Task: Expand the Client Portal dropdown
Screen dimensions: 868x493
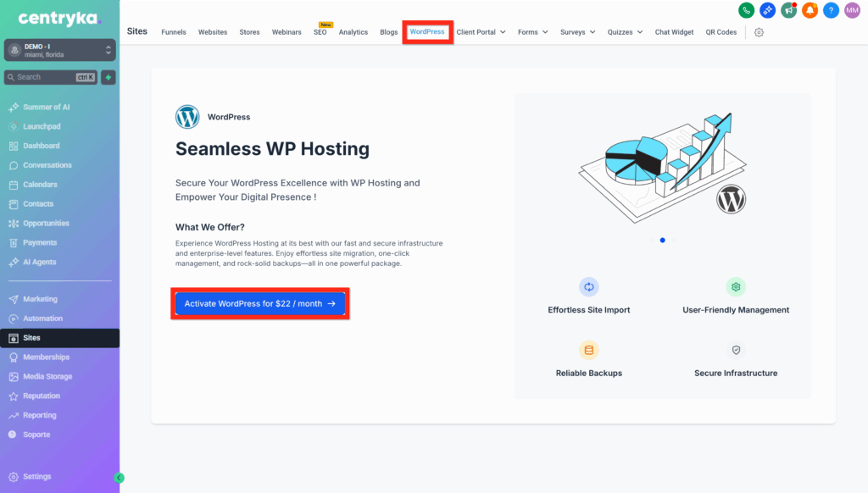Action: pos(481,32)
